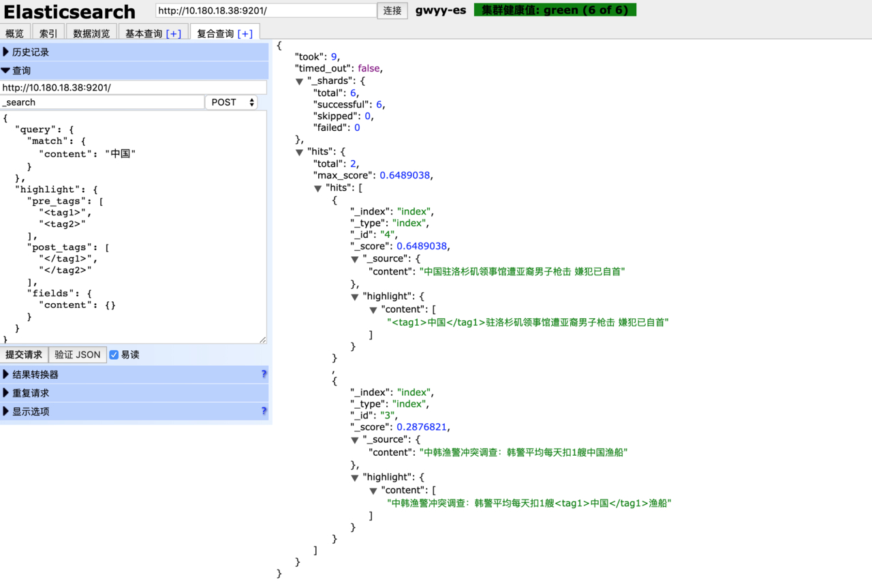This screenshot has width=872, height=588.
Task: Toggle the 易读 checkbox
Action: tap(114, 354)
